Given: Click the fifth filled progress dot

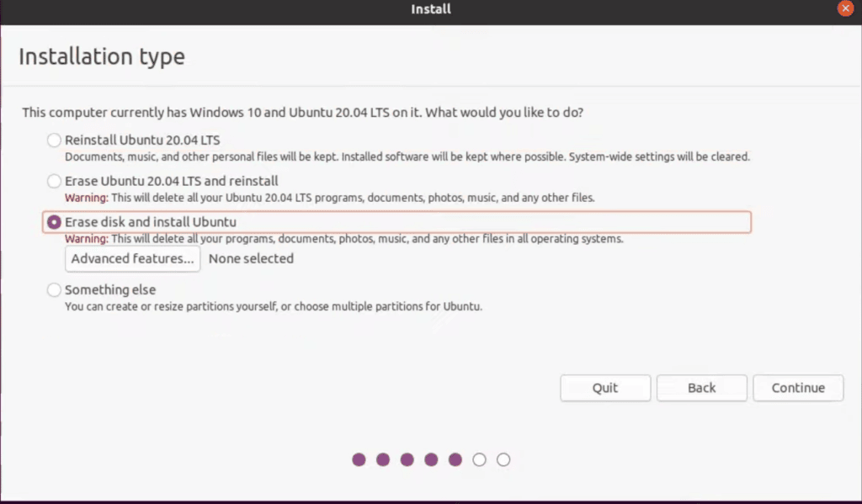Looking at the screenshot, I should point(455,459).
